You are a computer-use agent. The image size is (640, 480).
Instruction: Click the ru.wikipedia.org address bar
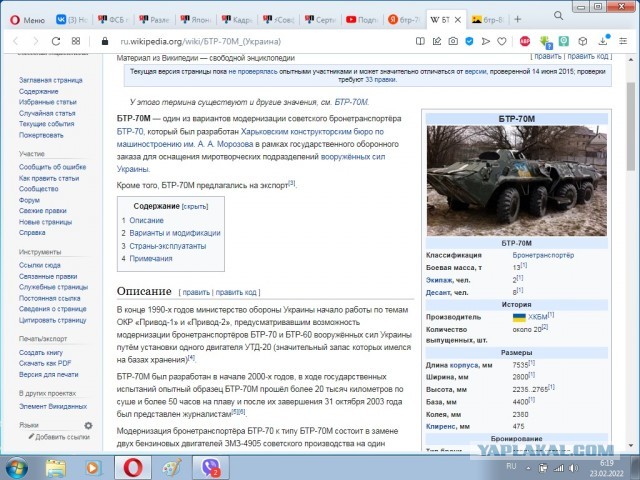click(200, 42)
